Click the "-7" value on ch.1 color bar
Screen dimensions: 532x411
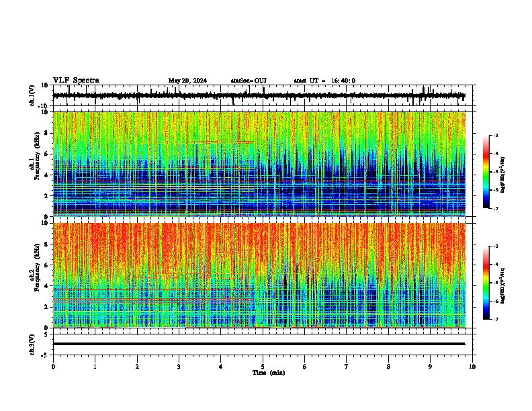pyautogui.click(x=495, y=208)
